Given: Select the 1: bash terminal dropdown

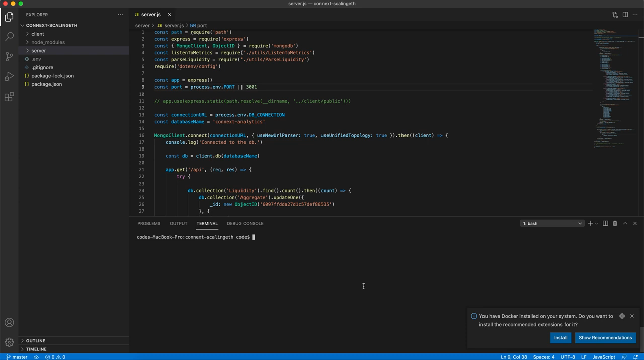Looking at the screenshot, I should (x=552, y=223).
